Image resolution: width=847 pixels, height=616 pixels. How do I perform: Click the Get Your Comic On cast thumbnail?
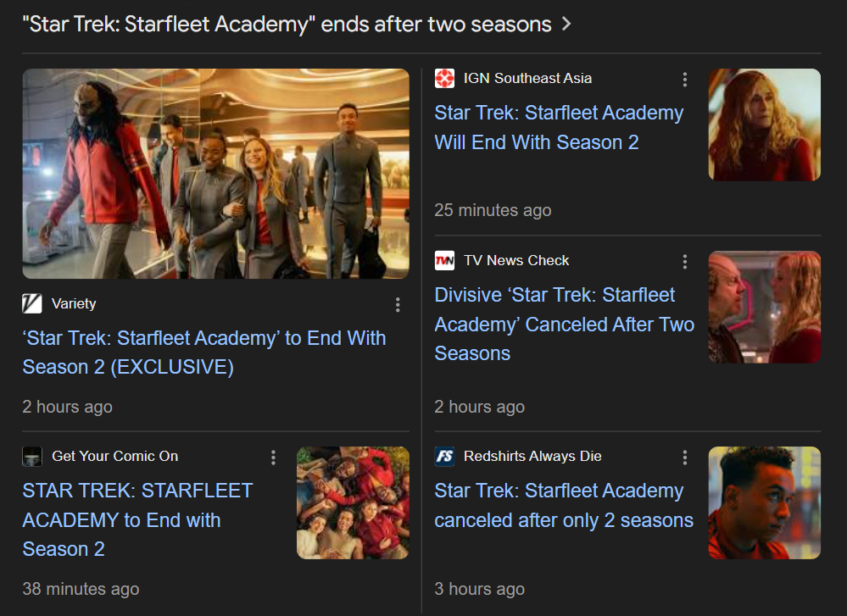pyautogui.click(x=353, y=502)
